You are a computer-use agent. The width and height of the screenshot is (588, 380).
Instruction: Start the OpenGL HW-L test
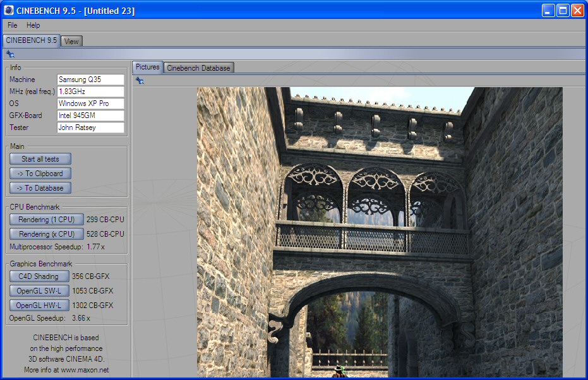[x=39, y=306]
